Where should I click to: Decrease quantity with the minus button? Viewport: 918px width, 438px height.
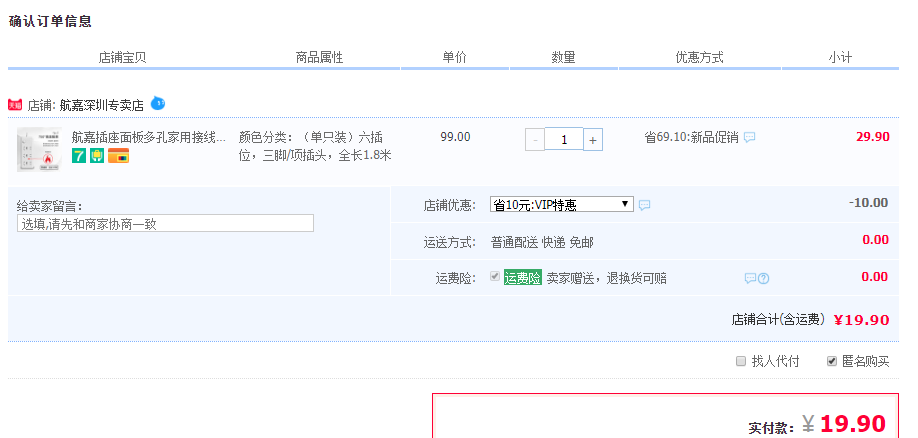coord(535,140)
